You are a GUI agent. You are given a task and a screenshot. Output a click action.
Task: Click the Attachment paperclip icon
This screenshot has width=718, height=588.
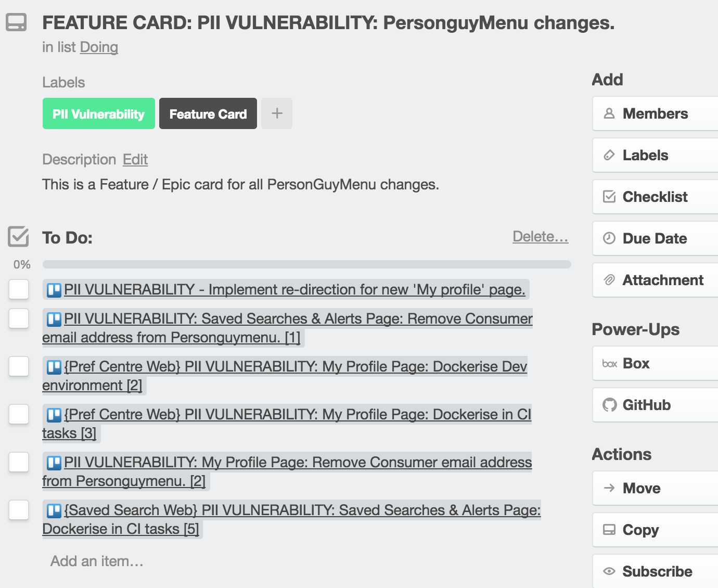click(609, 280)
